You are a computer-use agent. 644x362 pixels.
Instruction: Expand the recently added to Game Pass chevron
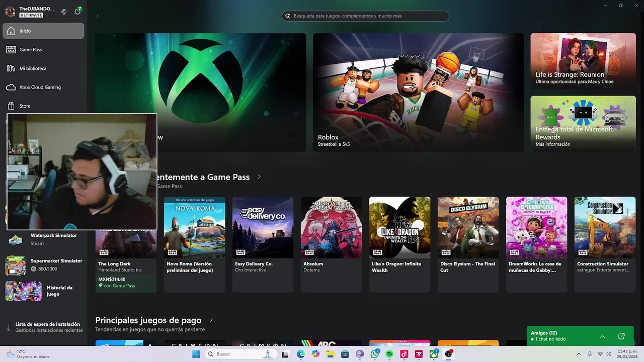259,177
